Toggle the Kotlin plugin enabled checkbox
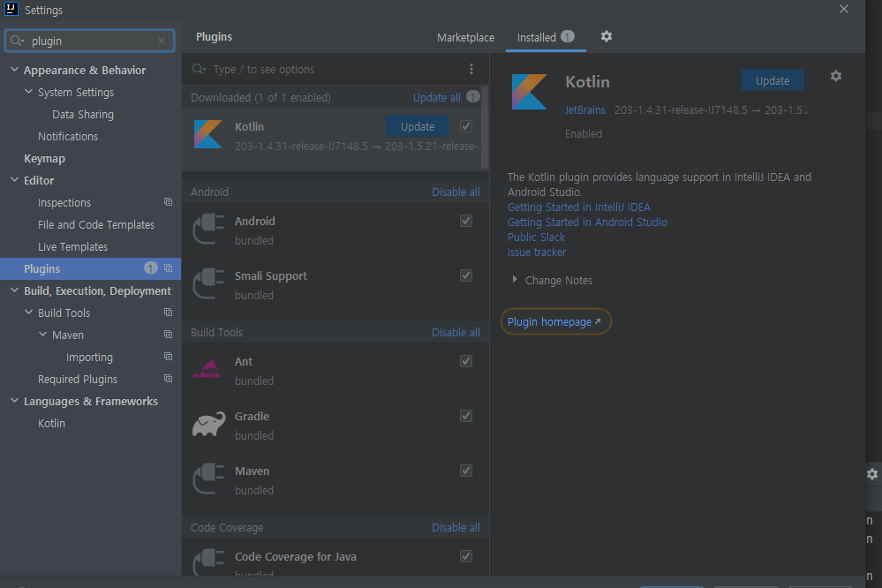Screen dimensions: 882x588 (466, 126)
